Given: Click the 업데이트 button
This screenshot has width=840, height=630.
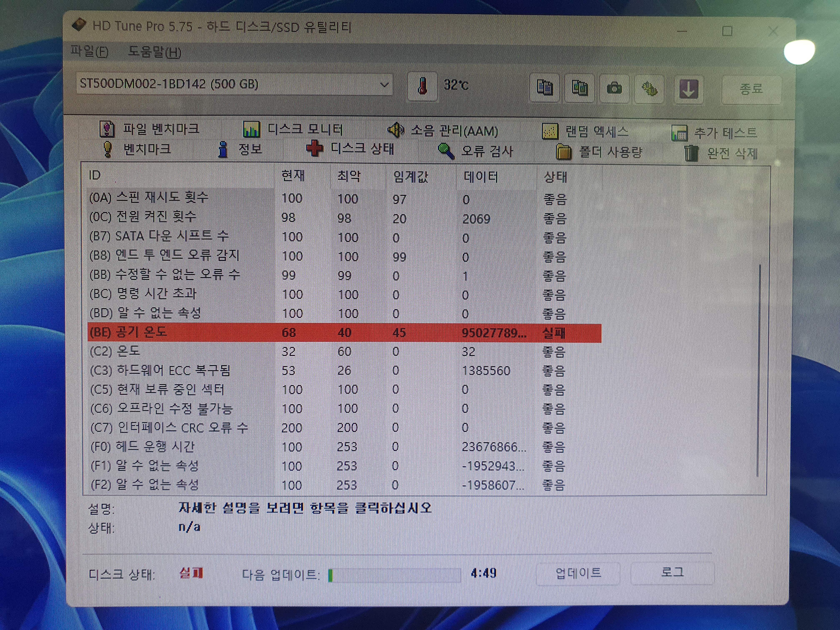Looking at the screenshot, I should coord(578,573).
